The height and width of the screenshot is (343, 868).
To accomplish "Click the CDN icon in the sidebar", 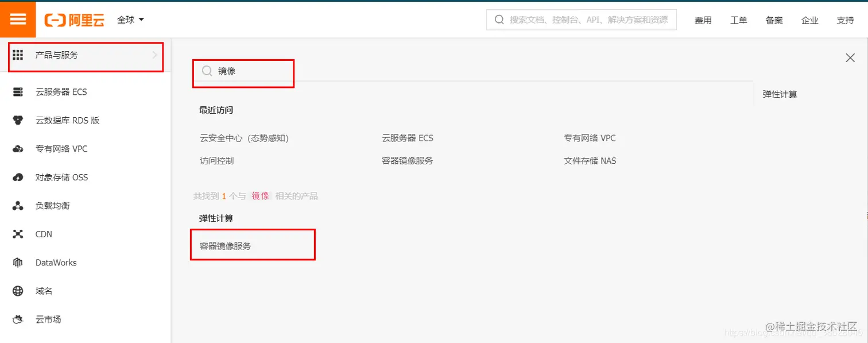I will coord(18,234).
